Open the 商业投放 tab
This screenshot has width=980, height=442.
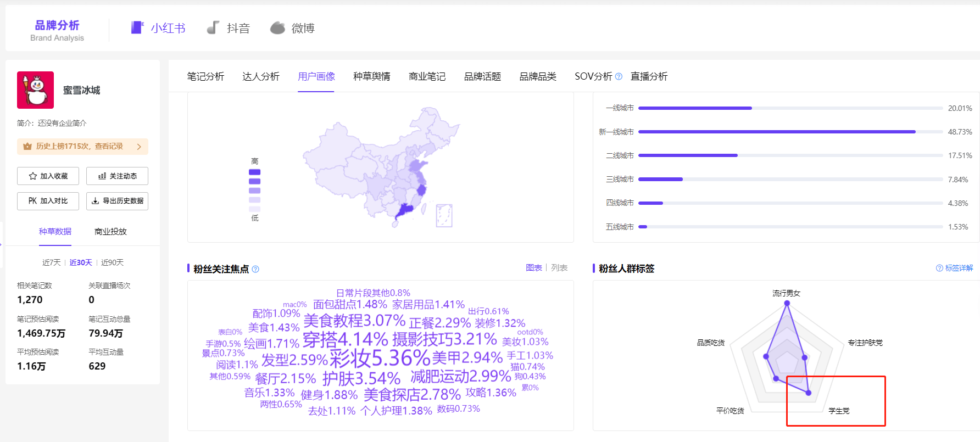[x=110, y=232]
